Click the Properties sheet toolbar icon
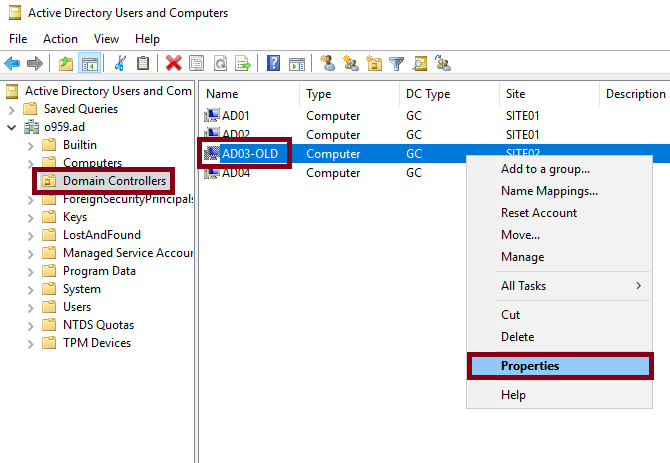The height and width of the screenshot is (463, 670). [x=196, y=64]
